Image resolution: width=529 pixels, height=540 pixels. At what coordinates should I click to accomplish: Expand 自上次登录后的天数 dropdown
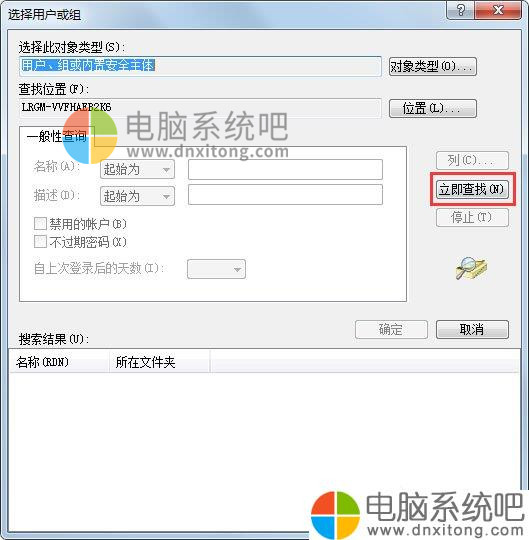216,269
